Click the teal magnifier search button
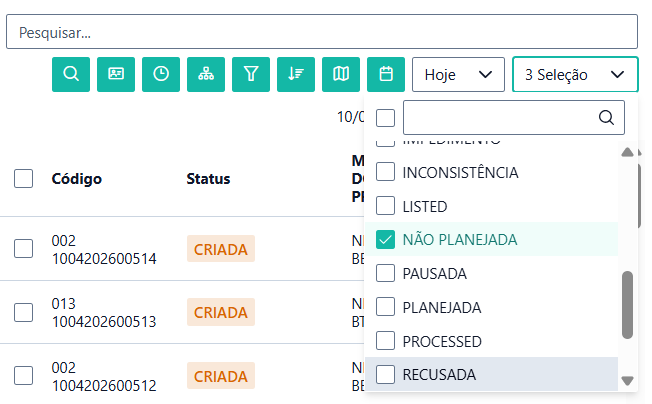The image size is (652, 404). pyautogui.click(x=71, y=74)
